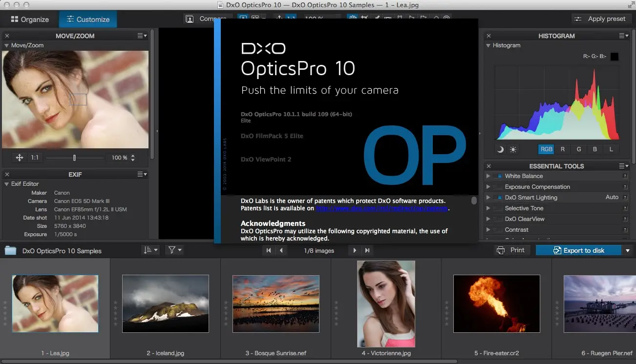The width and height of the screenshot is (636, 364).
Task: Open help for Contrast tool
Action: [625, 230]
